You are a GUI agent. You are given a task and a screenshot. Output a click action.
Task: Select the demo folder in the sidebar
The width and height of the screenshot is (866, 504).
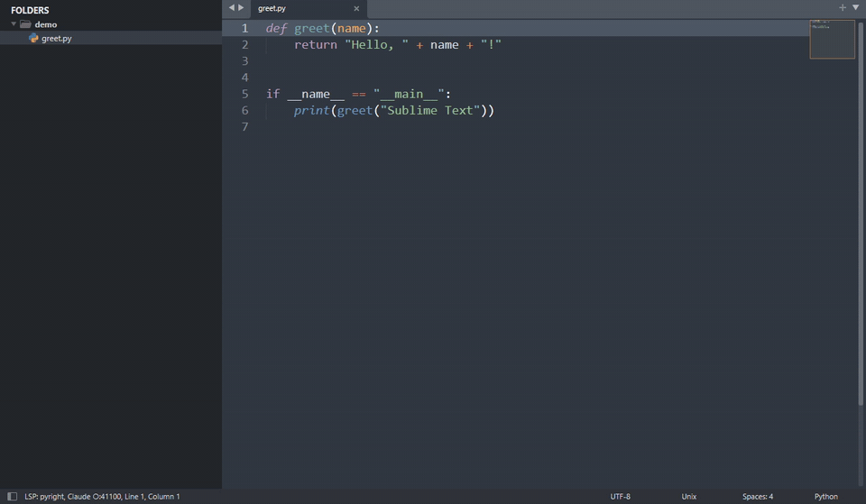(x=46, y=24)
